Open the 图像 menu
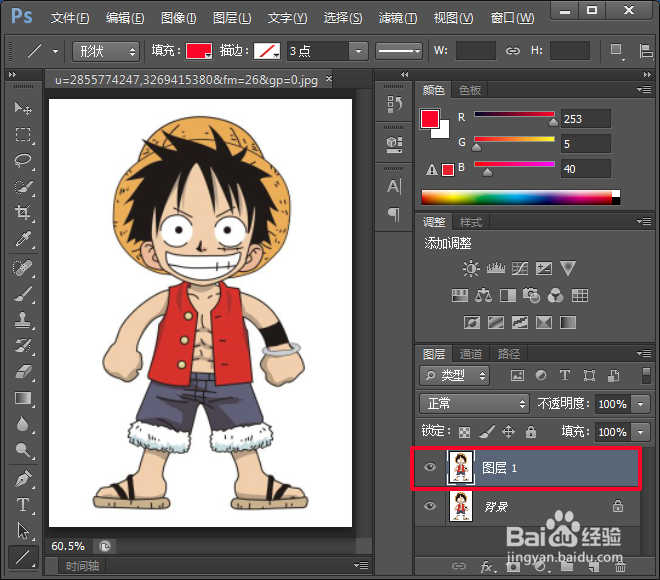660x580 pixels. point(178,18)
